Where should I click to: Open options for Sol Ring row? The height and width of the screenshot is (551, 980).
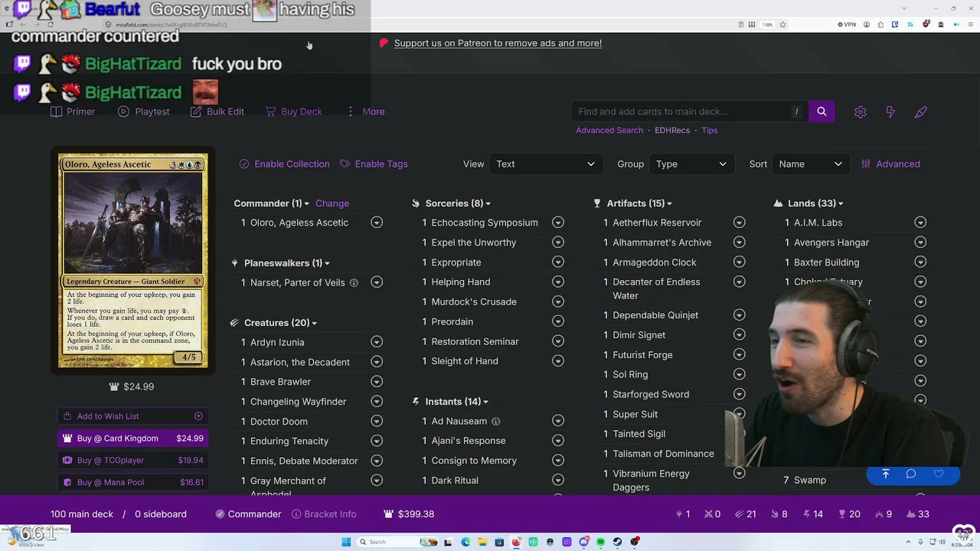coord(740,374)
